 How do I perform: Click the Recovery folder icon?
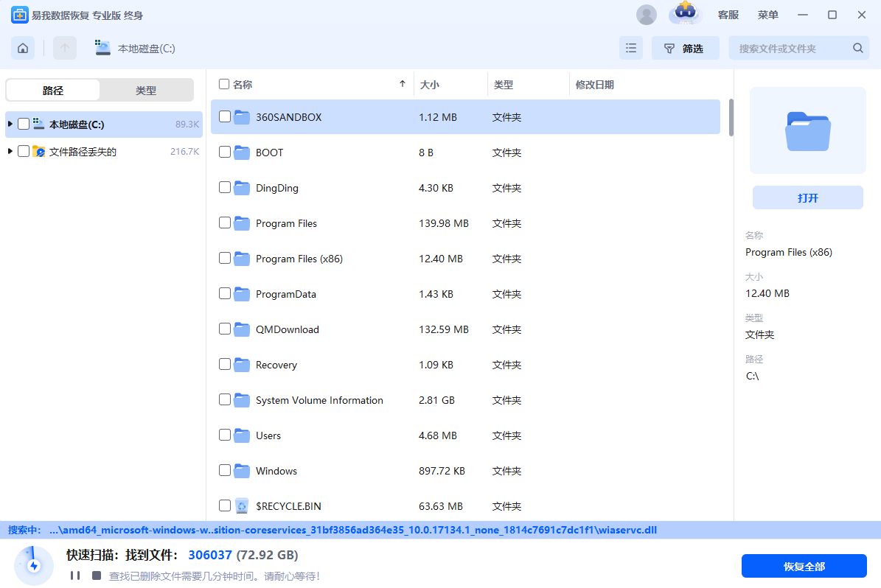click(242, 365)
